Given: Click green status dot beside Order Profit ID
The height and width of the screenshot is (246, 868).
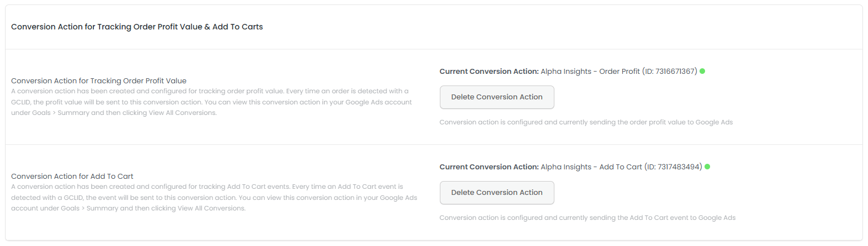Looking at the screenshot, I should coord(702,71).
